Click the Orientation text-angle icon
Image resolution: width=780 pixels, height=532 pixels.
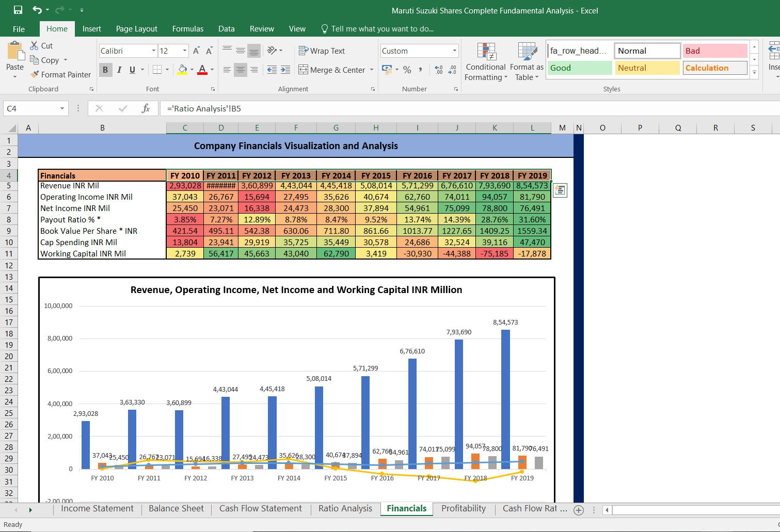tap(272, 51)
